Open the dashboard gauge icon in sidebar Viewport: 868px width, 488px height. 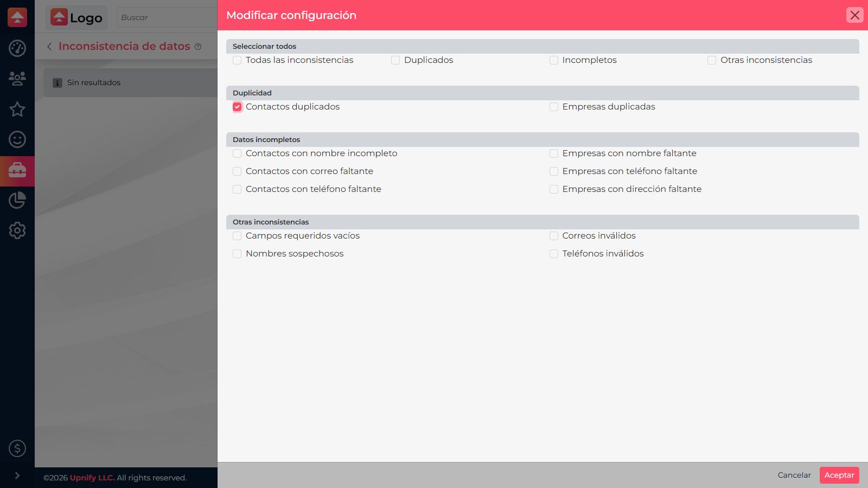(17, 48)
